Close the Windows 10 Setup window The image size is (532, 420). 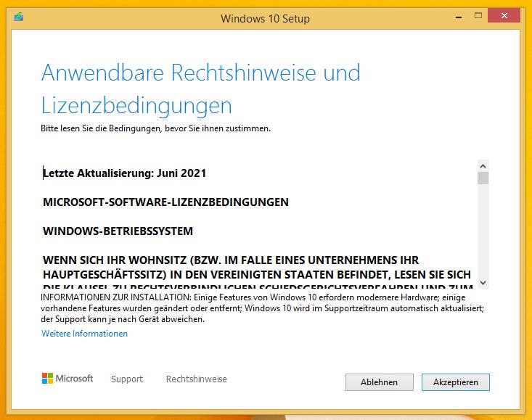(x=504, y=15)
